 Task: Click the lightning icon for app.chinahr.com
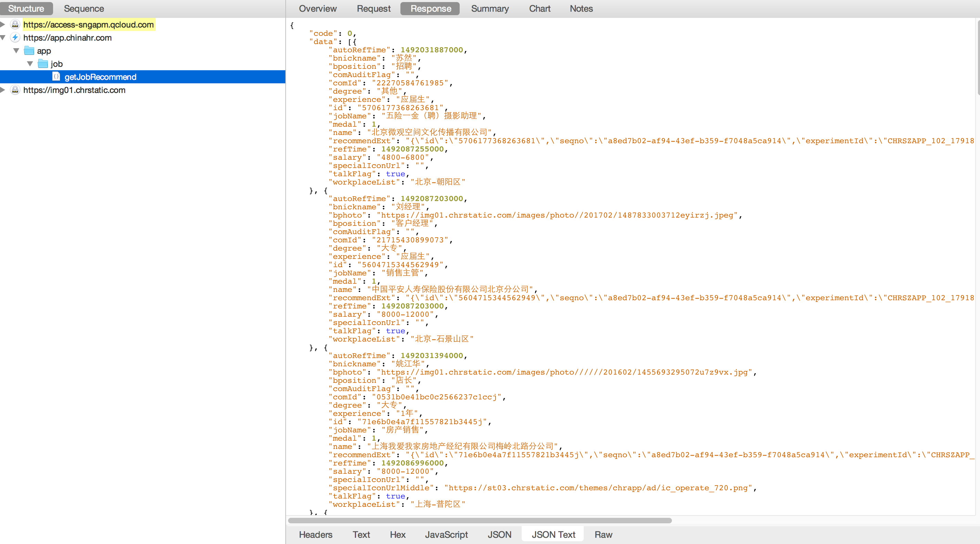pos(15,38)
